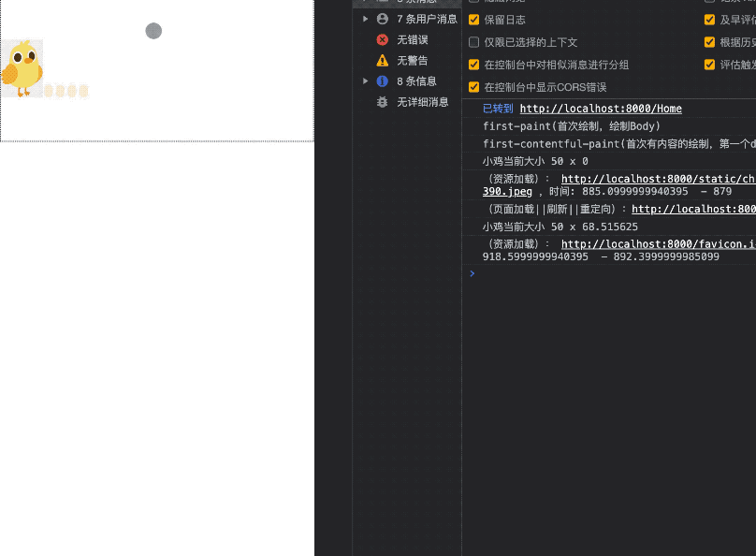
Task: Click the yellow warning triangle icon for 无警告
Action: click(x=383, y=60)
